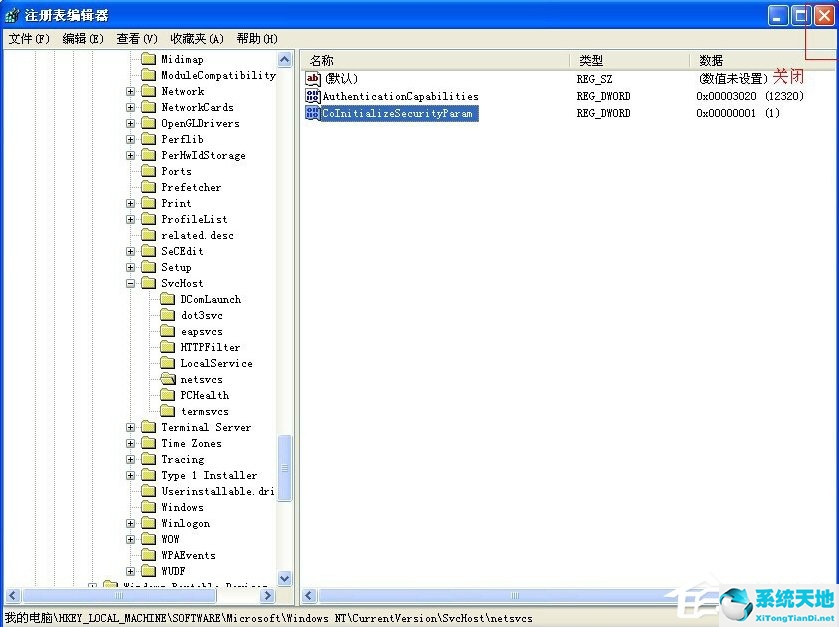Maximize the Registry Editor window
Image resolution: width=839 pixels, height=627 pixels.
pyautogui.click(x=801, y=16)
